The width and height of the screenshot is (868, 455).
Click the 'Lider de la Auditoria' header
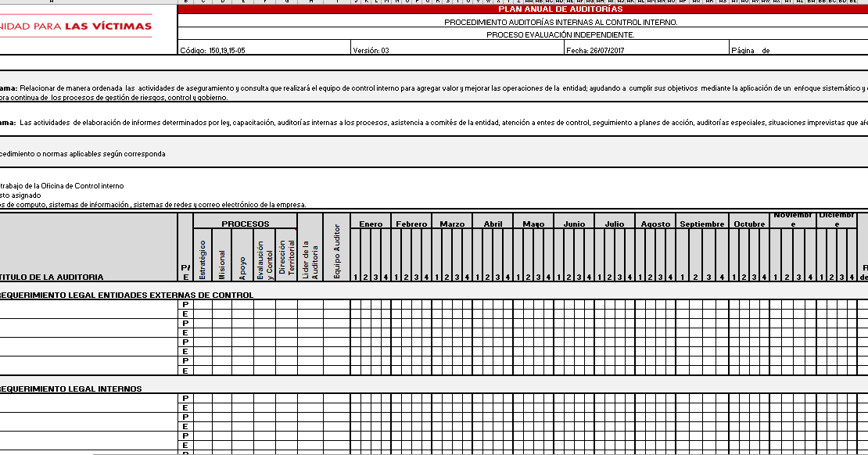pos(310,248)
